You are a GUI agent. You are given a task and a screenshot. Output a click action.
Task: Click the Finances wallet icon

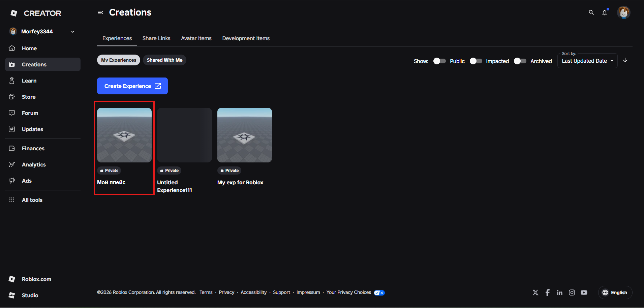(x=12, y=148)
